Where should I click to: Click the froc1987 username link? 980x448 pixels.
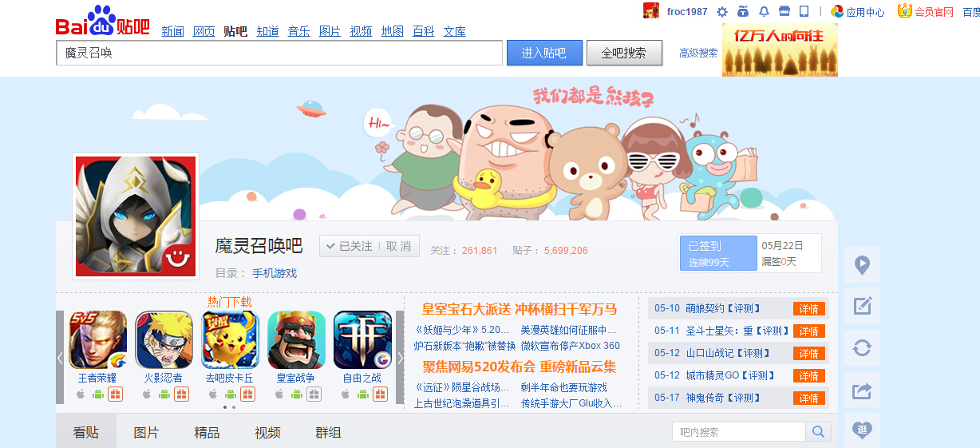coord(687,11)
